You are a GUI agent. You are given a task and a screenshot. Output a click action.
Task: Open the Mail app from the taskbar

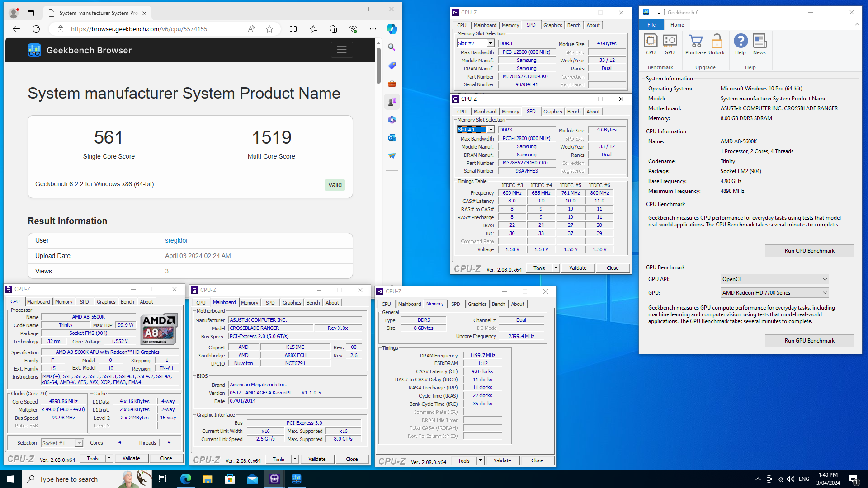point(252,479)
